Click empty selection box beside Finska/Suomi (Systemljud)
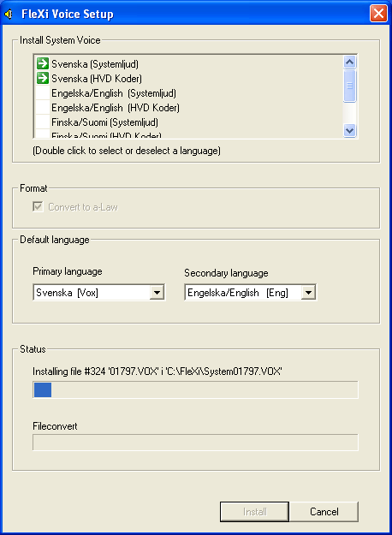392x535 pixels. click(43, 122)
